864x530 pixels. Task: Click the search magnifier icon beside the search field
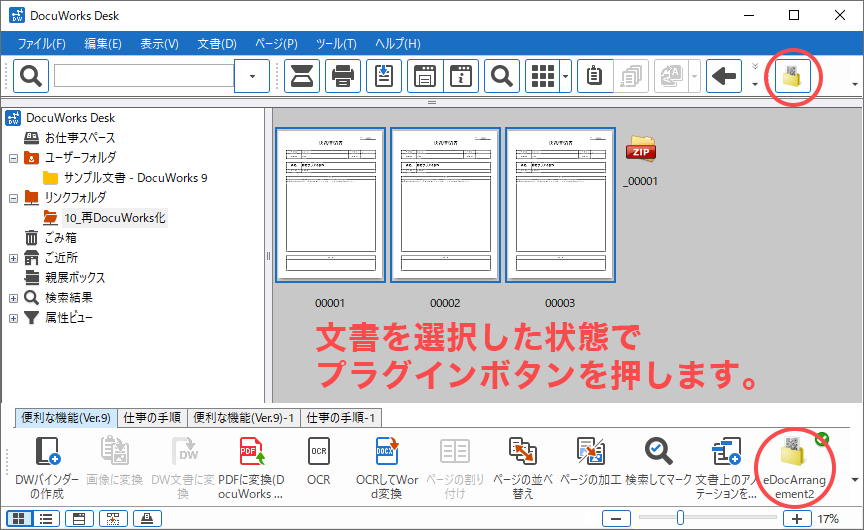click(x=31, y=75)
